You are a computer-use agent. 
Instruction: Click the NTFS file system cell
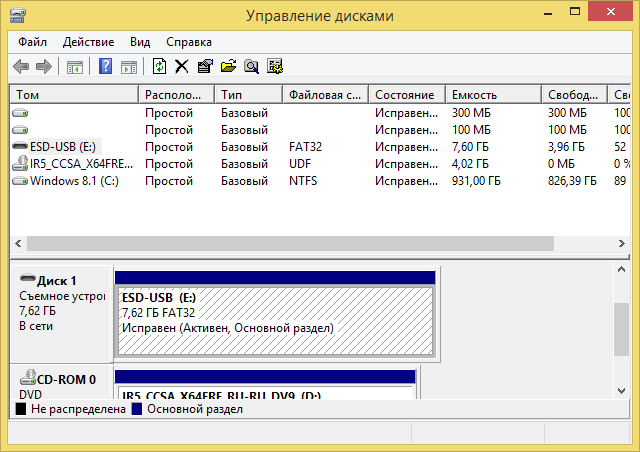303,181
